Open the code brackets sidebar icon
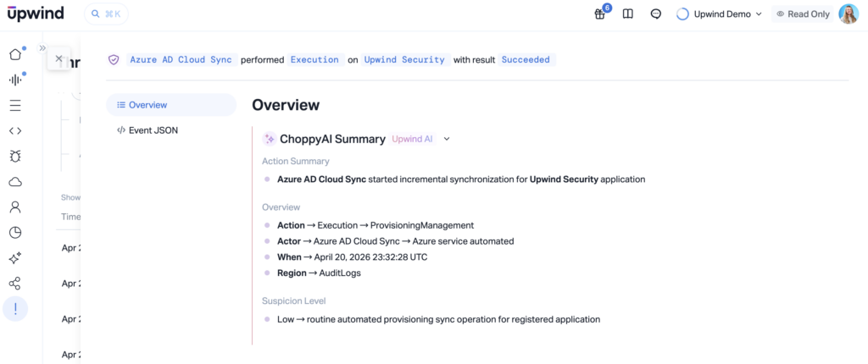 pyautogui.click(x=15, y=131)
